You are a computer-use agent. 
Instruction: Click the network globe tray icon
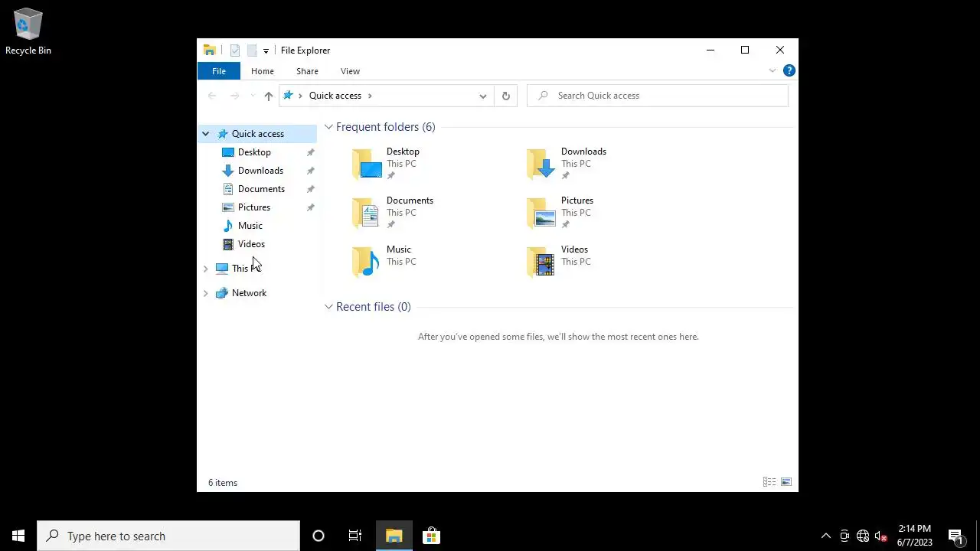tap(863, 536)
